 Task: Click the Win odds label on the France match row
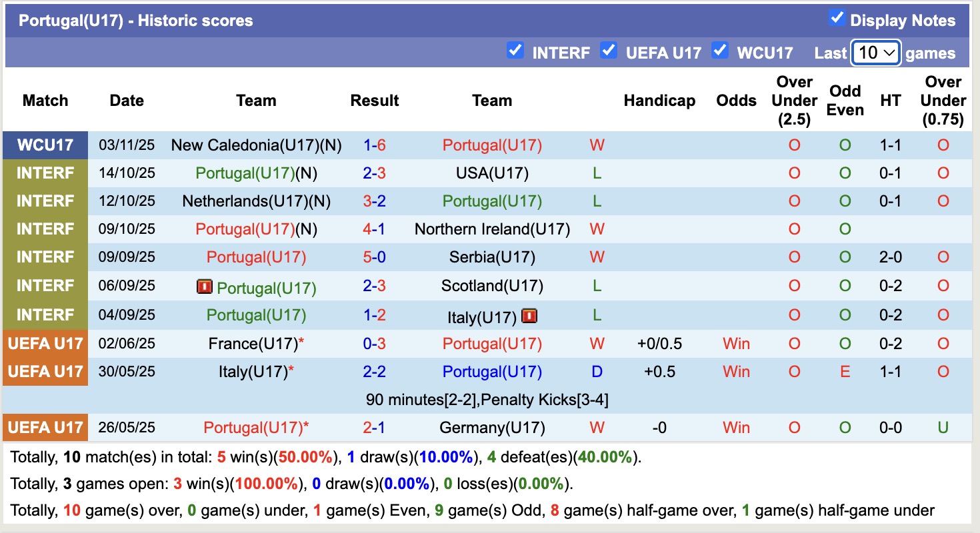[x=735, y=344]
